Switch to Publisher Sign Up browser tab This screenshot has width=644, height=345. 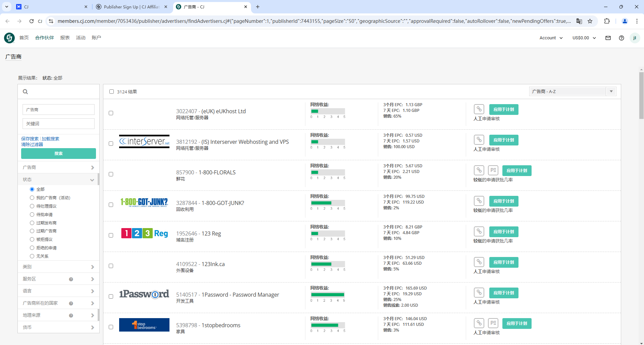coord(132,7)
